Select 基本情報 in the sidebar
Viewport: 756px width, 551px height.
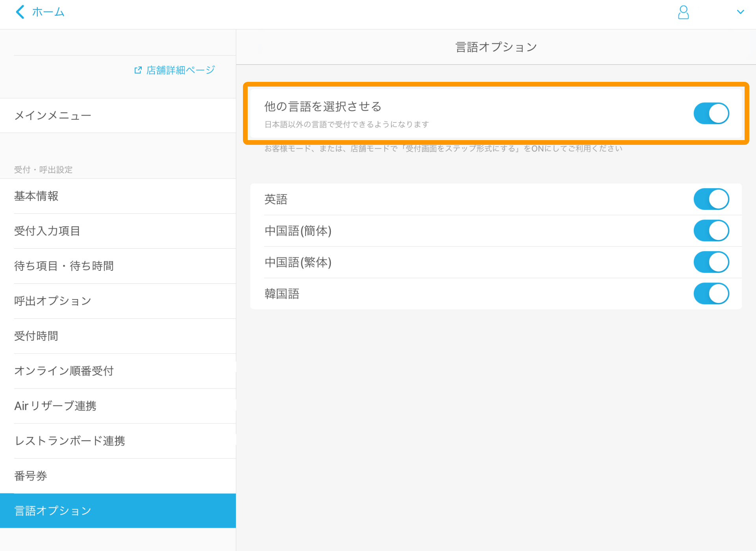pos(35,196)
